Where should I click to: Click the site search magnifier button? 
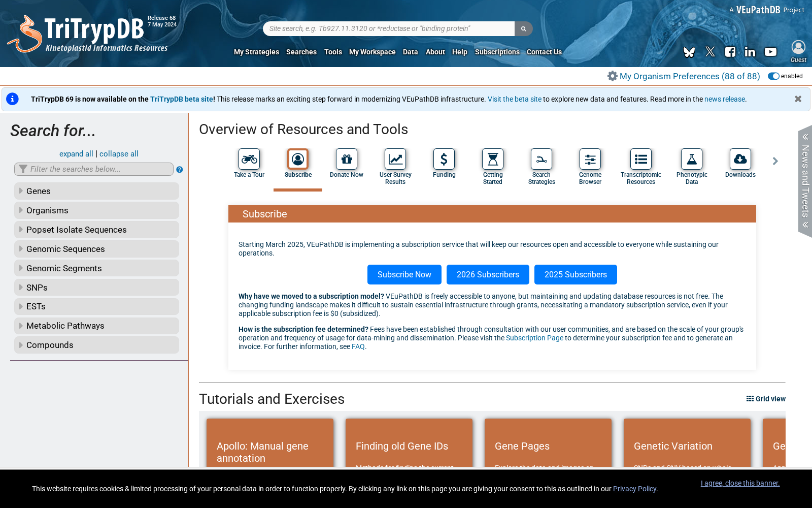(x=523, y=28)
